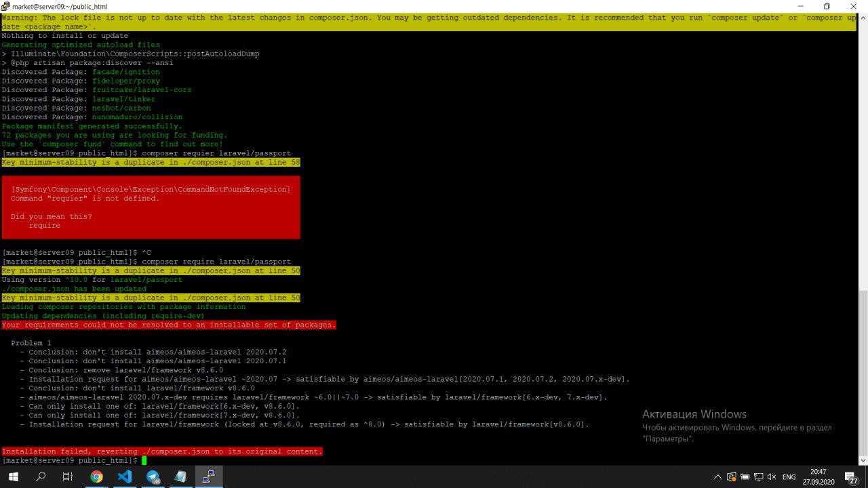Click the red 'Installation failed, reverting' line
The image size is (868, 488).
coord(162,451)
